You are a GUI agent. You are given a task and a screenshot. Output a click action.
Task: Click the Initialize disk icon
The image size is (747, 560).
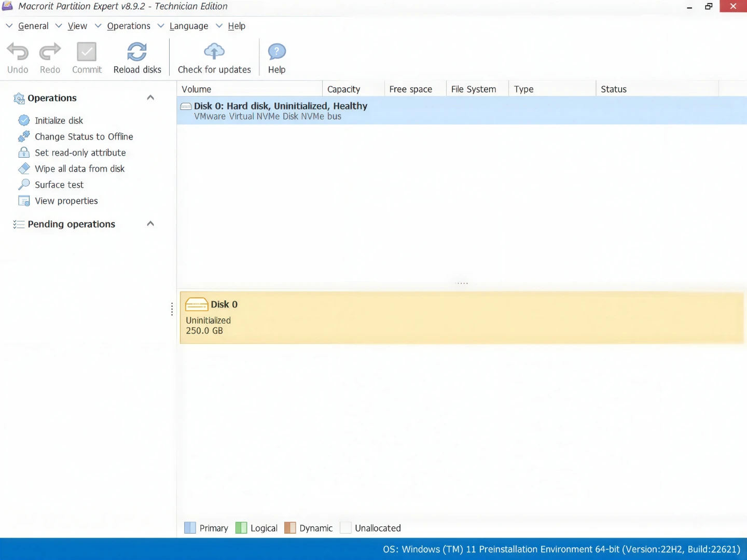24,120
